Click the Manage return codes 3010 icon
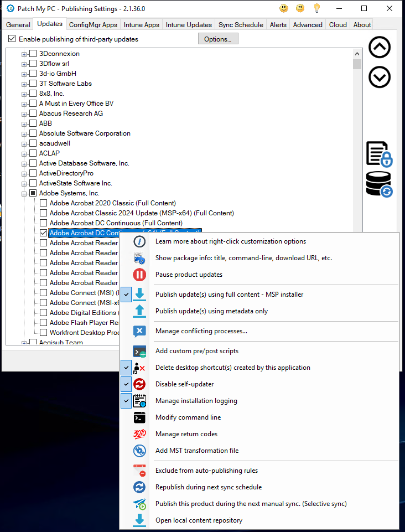 click(x=139, y=434)
